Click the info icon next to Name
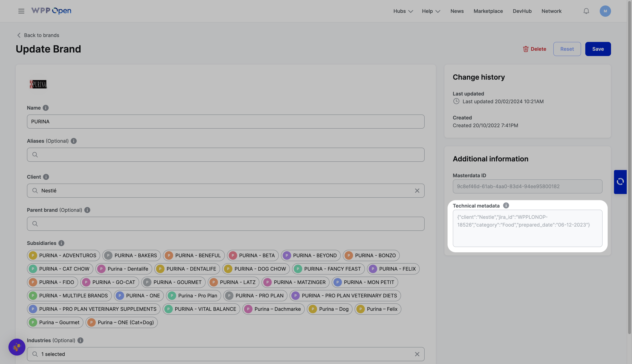632x364 pixels. pos(45,108)
